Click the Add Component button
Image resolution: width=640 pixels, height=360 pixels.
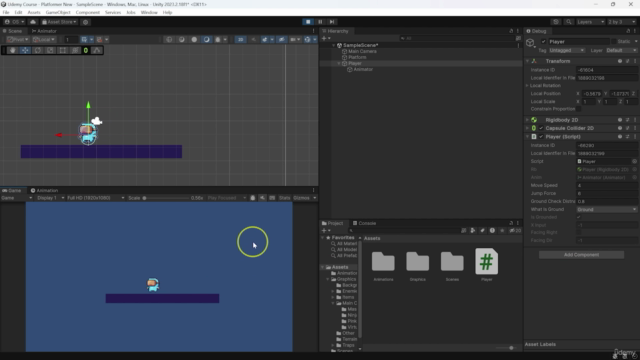[581, 255]
